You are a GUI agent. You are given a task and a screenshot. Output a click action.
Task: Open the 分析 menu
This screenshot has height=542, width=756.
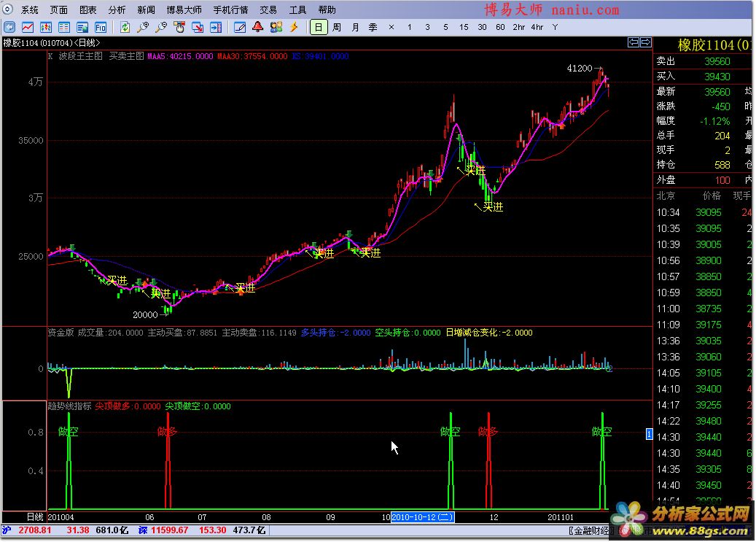point(117,9)
